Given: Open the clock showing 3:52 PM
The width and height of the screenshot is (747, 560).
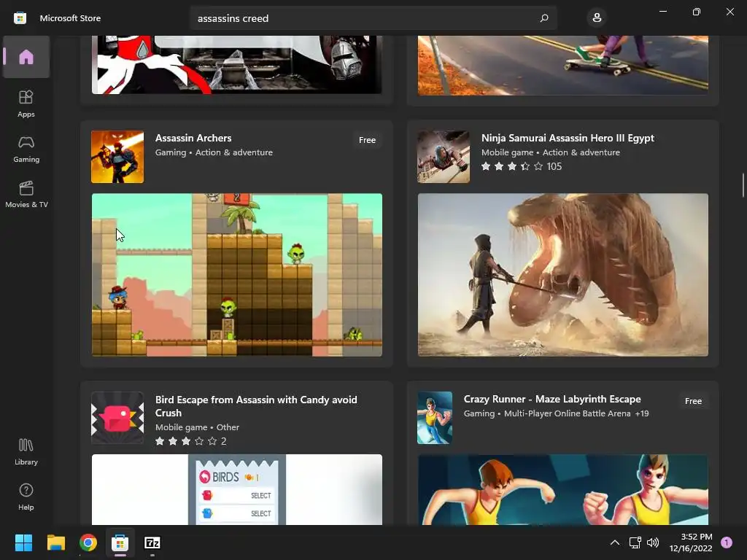Looking at the screenshot, I should (x=691, y=542).
